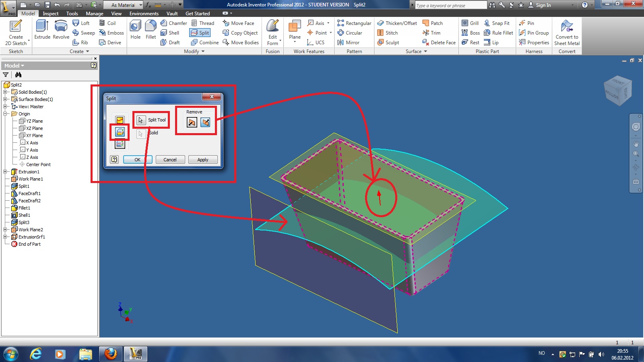Apply the split operation
Image resolution: width=644 pixels, height=362 pixels.
(203, 160)
